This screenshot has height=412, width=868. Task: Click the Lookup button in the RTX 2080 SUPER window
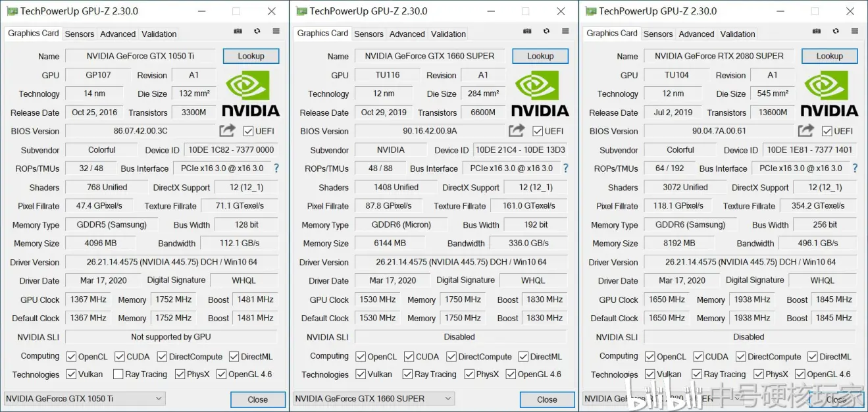(830, 56)
